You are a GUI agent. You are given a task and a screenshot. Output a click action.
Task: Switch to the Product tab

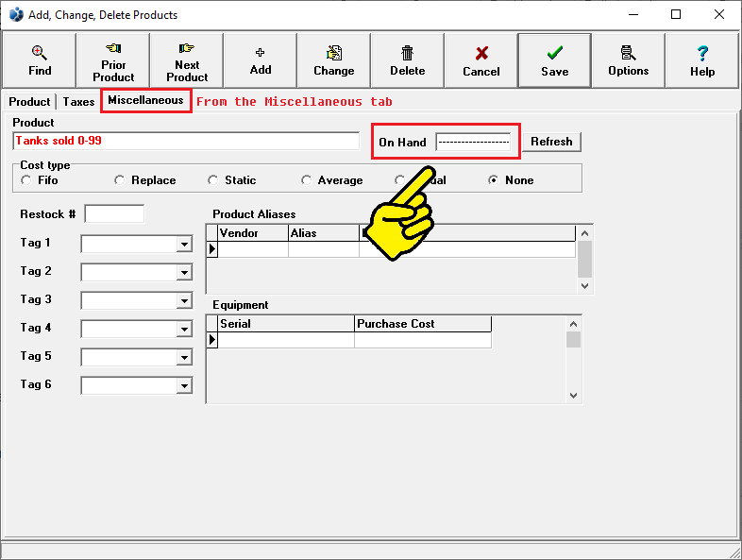point(29,102)
